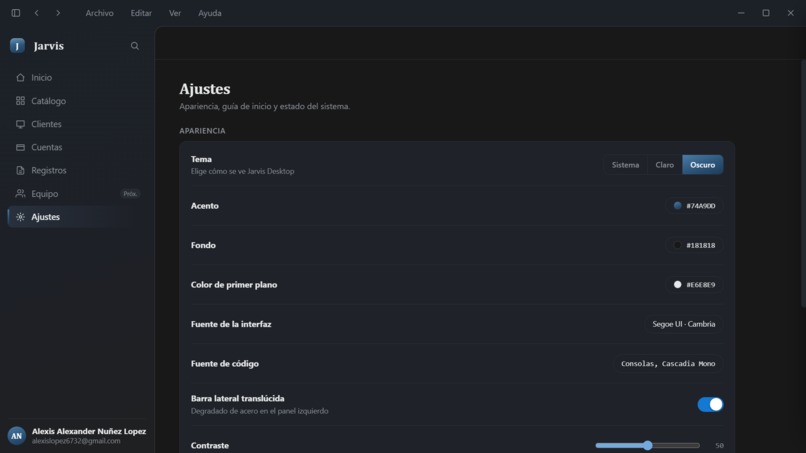Open Fondo color picker #181818
The height and width of the screenshot is (453, 806).
[x=694, y=245]
